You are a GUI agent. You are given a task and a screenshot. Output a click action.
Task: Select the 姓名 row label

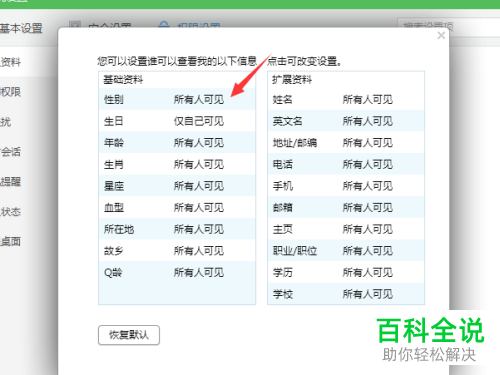click(282, 99)
